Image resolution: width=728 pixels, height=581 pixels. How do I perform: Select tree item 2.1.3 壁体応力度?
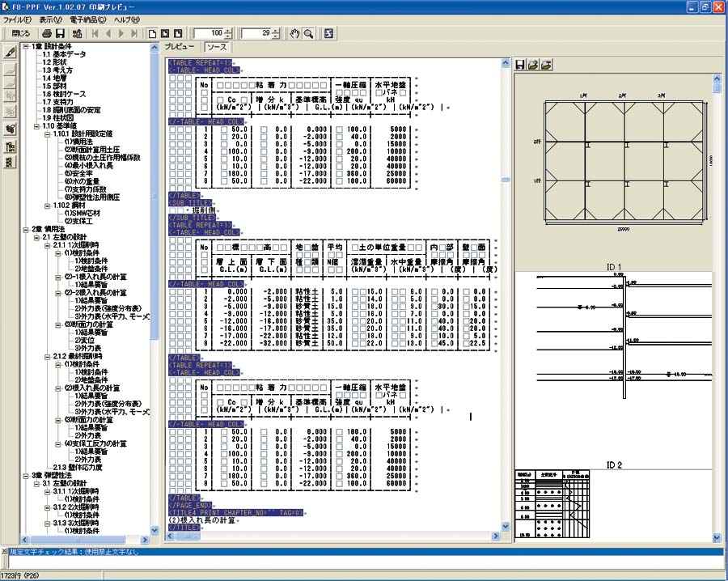click(78, 467)
